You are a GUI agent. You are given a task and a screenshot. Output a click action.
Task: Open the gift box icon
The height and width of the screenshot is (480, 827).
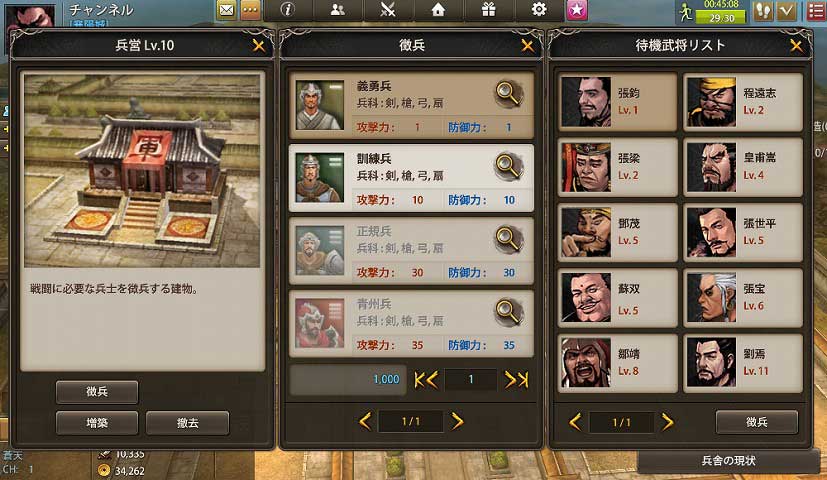click(488, 9)
